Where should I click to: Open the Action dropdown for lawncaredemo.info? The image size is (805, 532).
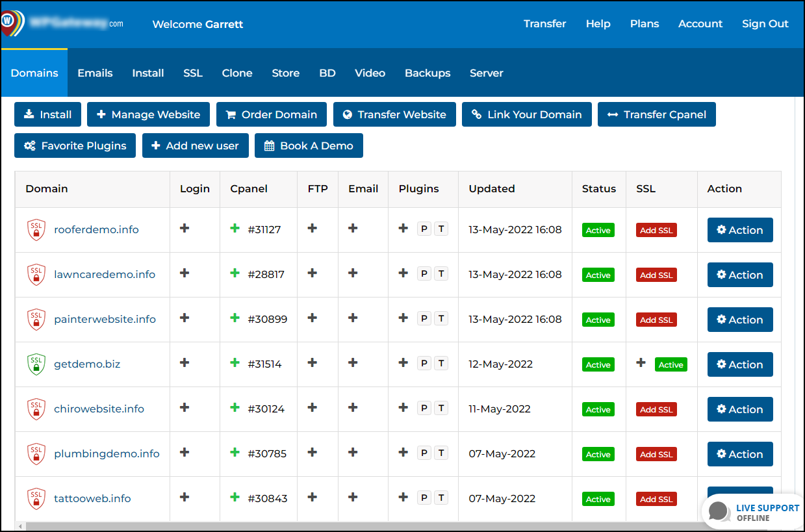(x=740, y=275)
